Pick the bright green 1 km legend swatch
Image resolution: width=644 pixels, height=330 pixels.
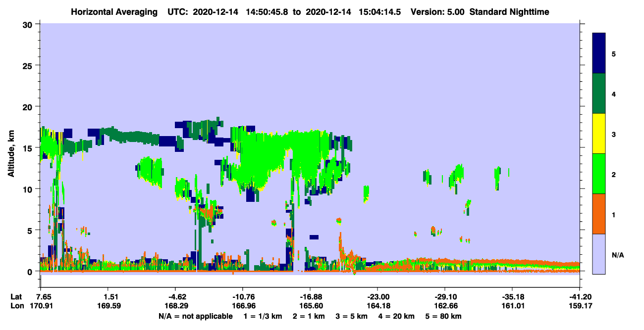(599, 174)
